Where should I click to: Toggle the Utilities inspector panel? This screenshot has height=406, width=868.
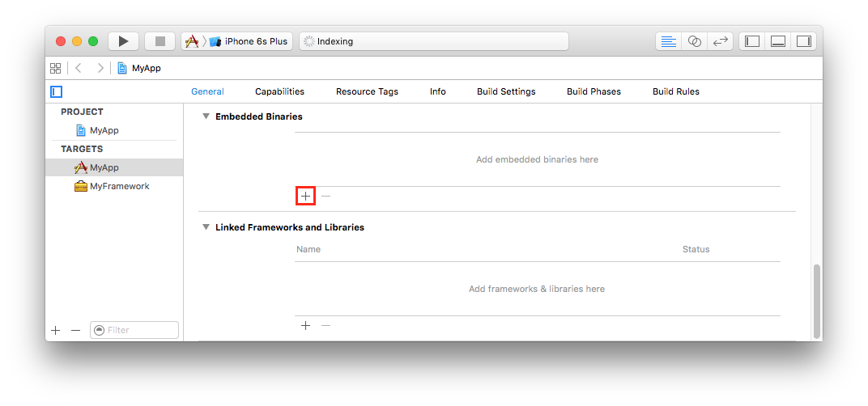click(804, 41)
